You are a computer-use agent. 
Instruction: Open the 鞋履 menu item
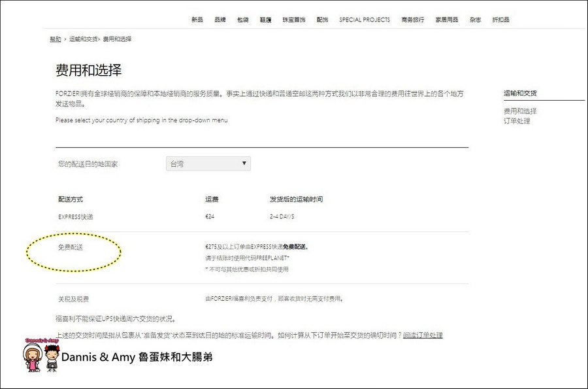pyautogui.click(x=265, y=20)
